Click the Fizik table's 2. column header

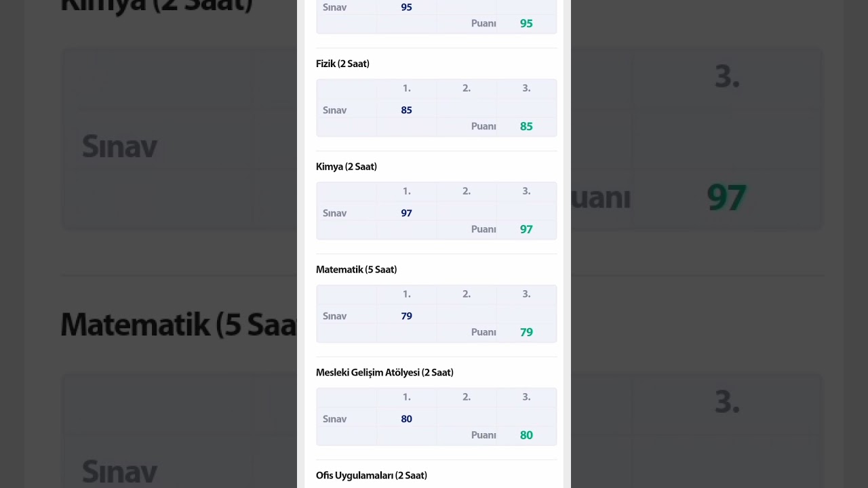[467, 88]
